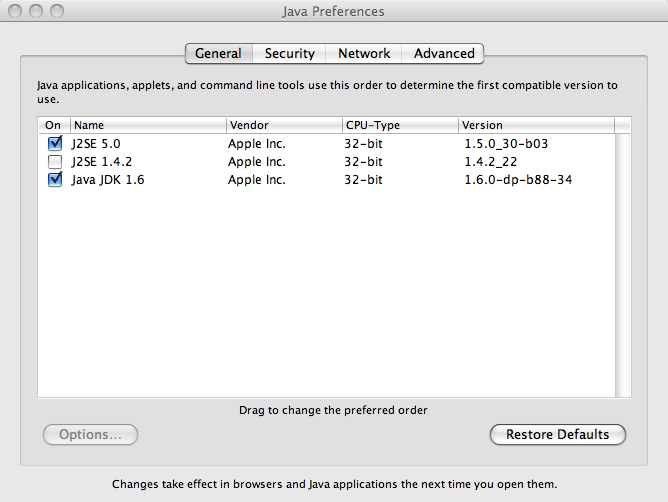
Task: Enable the J2SE 1.4.2 checkbox
Action: point(55,161)
